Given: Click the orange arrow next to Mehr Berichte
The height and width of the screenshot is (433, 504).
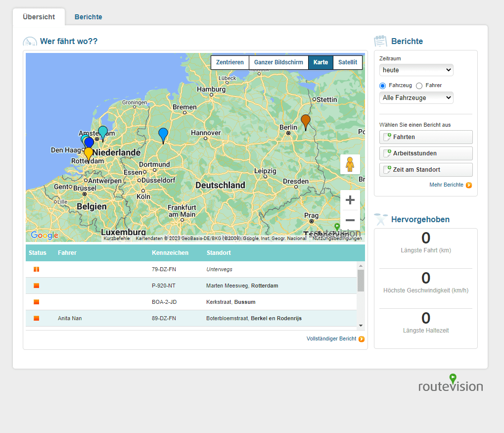Looking at the screenshot, I should pyautogui.click(x=469, y=185).
